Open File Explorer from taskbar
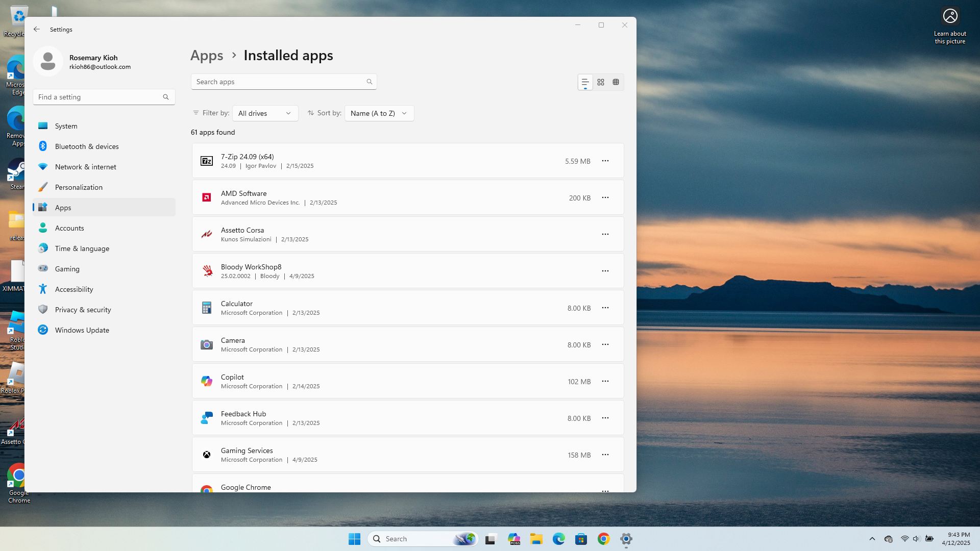The height and width of the screenshot is (551, 980). click(536, 539)
